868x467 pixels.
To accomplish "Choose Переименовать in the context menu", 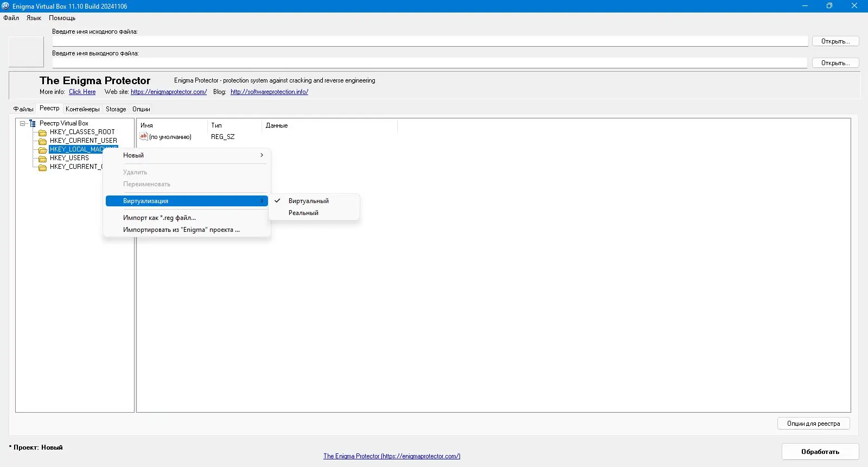I will (187, 184).
